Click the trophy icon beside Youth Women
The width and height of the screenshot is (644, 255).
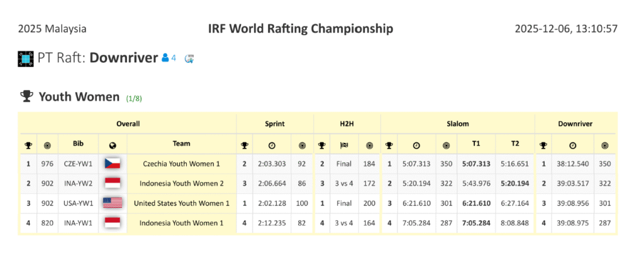click(x=26, y=96)
